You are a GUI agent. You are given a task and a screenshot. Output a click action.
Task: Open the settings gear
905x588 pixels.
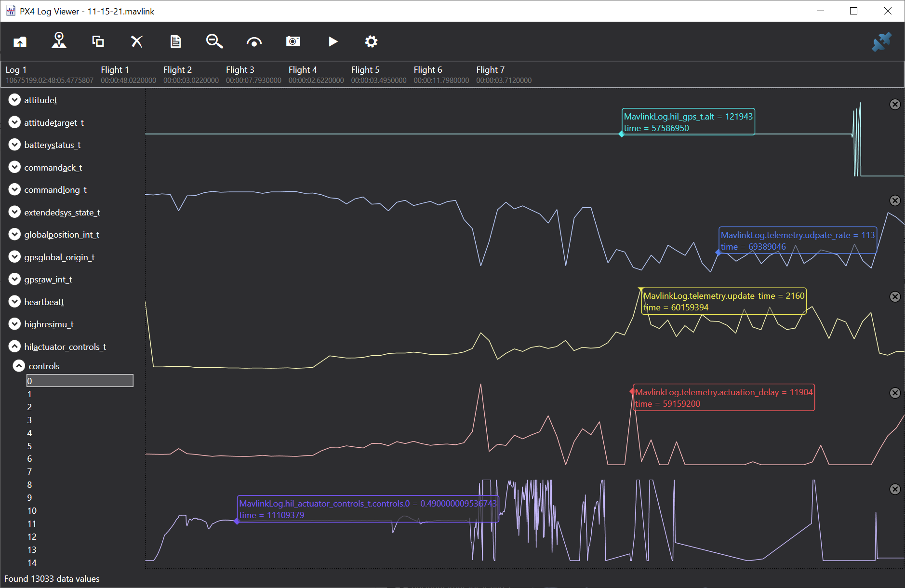[371, 41]
